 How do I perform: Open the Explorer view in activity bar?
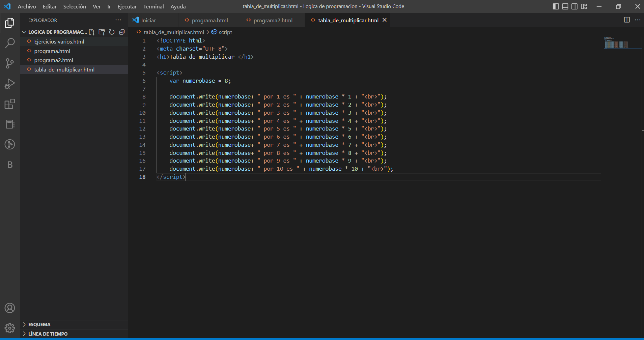[x=10, y=23]
